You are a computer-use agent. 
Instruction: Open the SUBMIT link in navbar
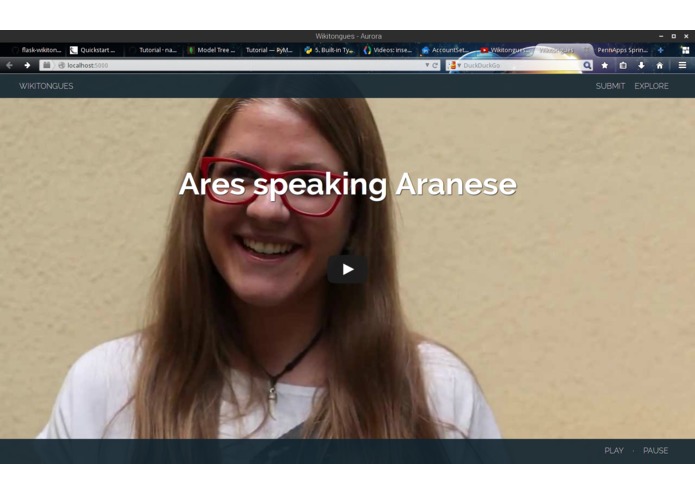click(610, 86)
